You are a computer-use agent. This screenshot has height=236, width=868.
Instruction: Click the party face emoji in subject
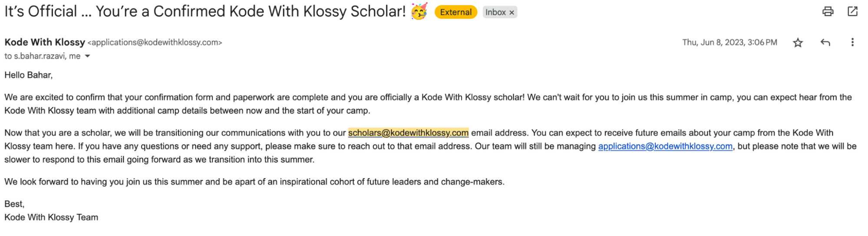tap(419, 11)
